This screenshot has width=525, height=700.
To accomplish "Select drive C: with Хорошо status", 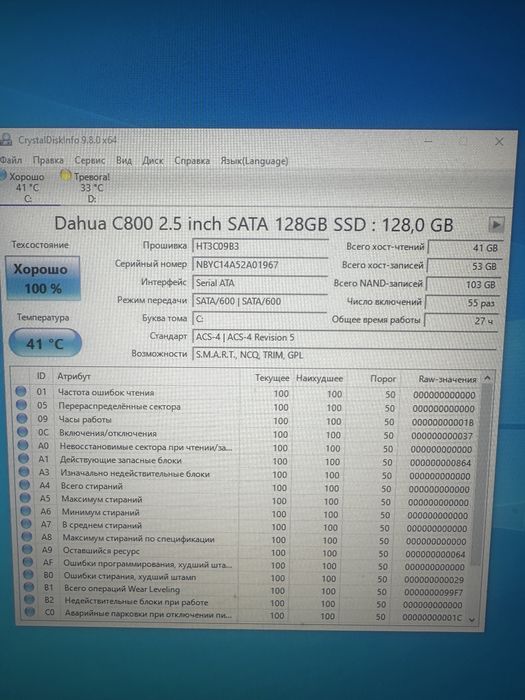I will 26,187.
